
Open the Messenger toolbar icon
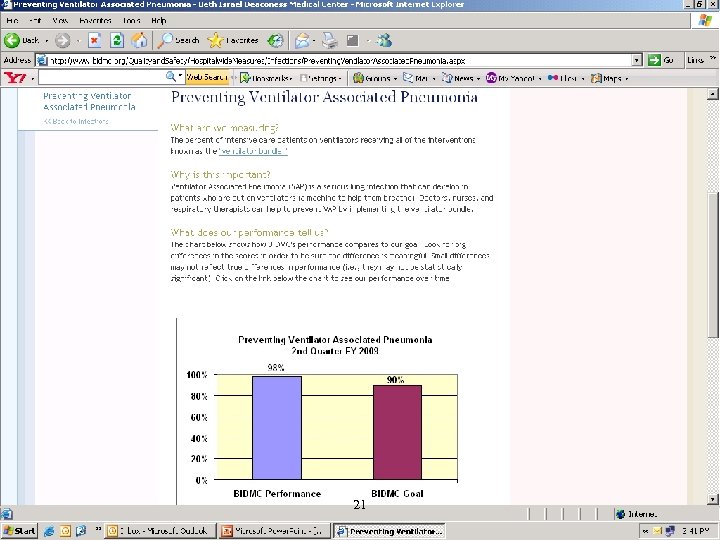(x=384, y=40)
